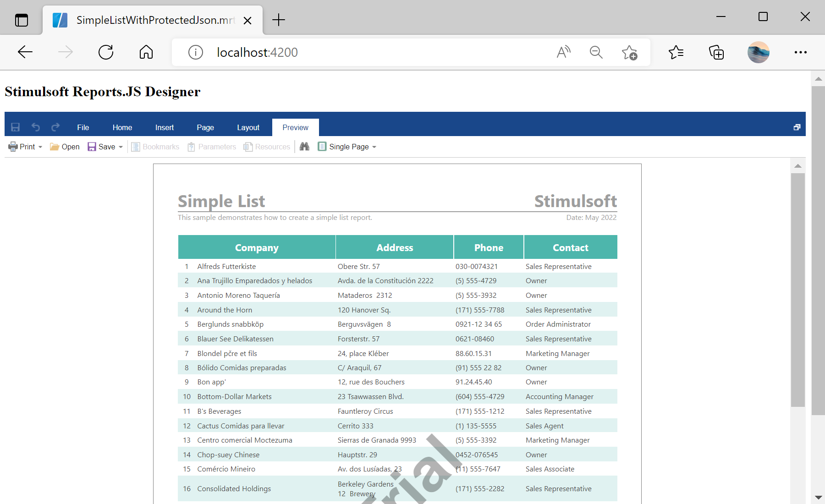This screenshot has width=825, height=504.
Task: Switch to the Layout tab
Action: click(x=248, y=127)
